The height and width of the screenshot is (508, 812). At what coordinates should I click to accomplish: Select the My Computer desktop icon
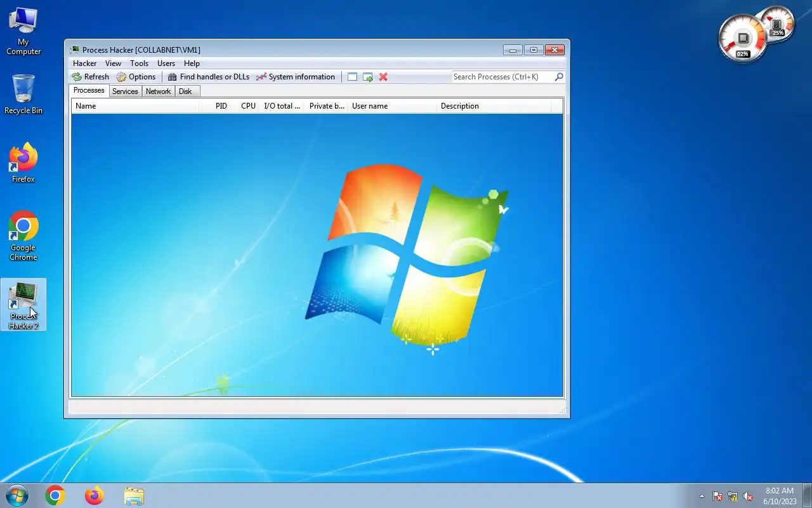(23, 31)
